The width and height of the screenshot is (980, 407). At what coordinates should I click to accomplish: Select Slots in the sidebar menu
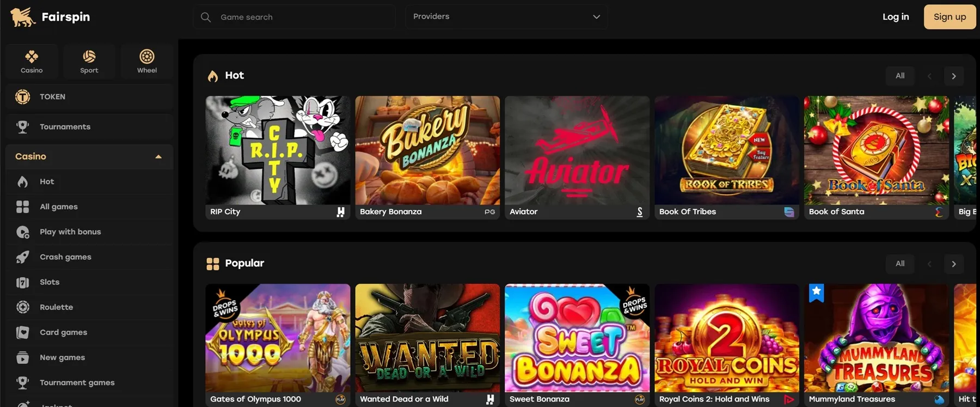tap(50, 282)
